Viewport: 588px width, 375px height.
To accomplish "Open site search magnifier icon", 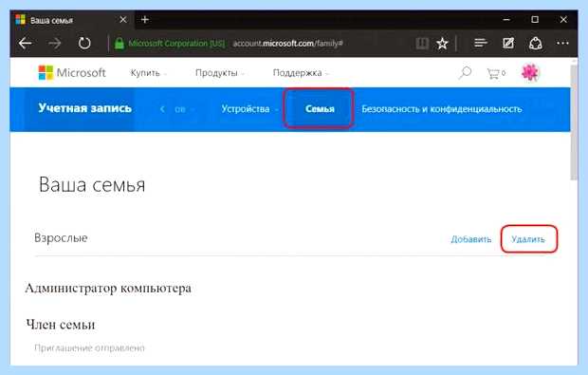I will 465,72.
